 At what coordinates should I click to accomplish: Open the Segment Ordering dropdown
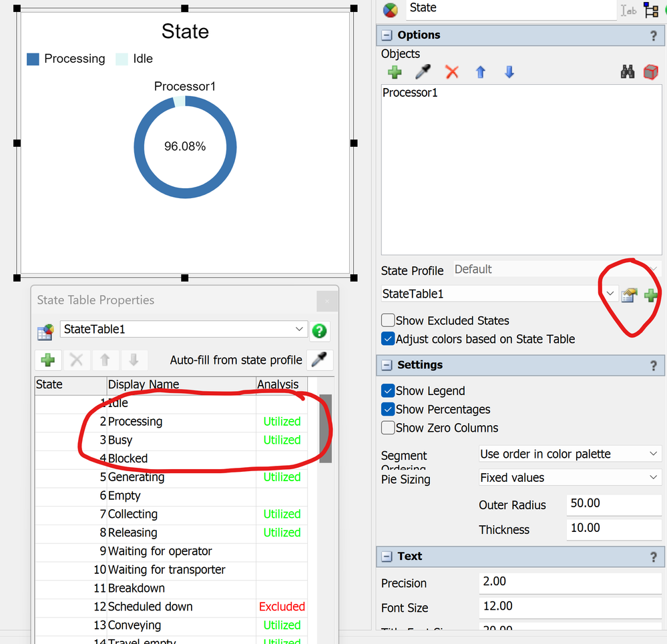pyautogui.click(x=570, y=454)
